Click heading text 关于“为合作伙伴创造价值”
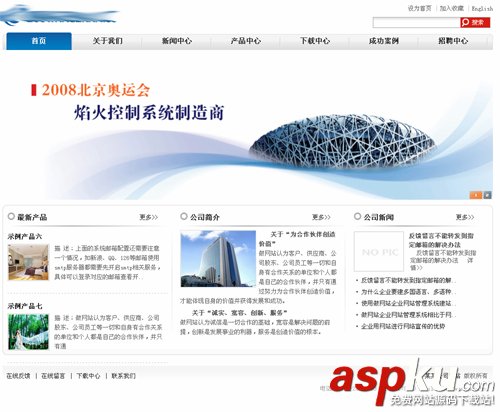This screenshot has width=500, height=412. pyautogui.click(x=298, y=239)
